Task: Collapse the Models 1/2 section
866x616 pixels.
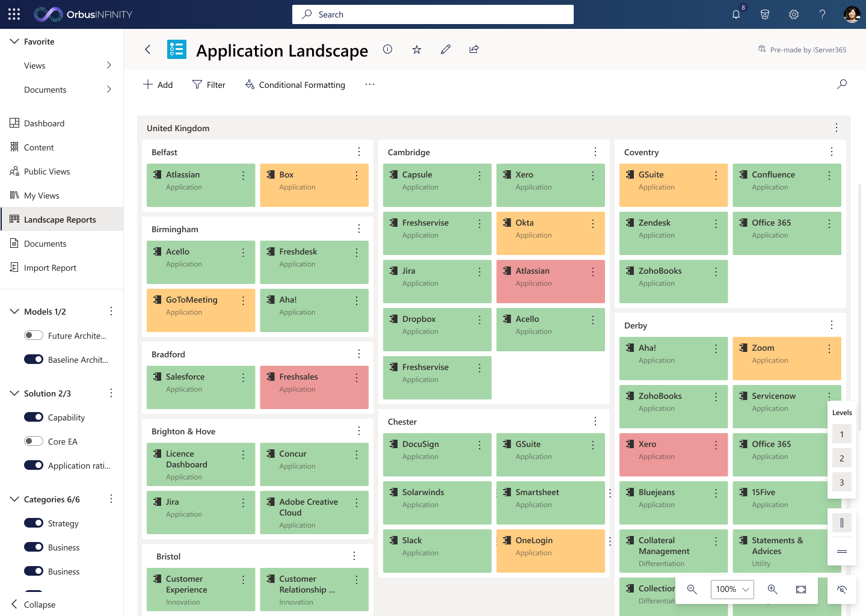Action: (14, 312)
